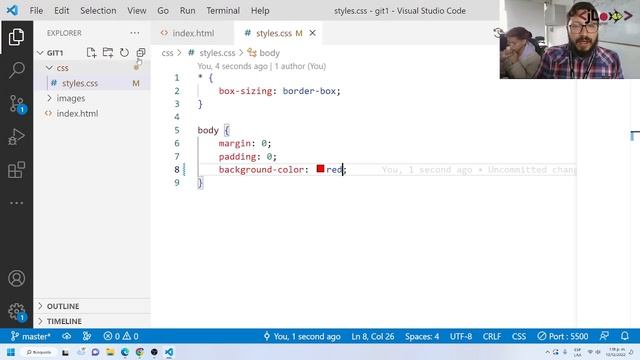Open the Selection menu

point(98,11)
